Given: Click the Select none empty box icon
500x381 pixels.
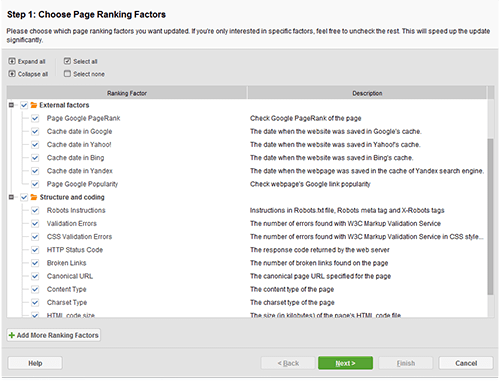Looking at the screenshot, I should point(67,74).
